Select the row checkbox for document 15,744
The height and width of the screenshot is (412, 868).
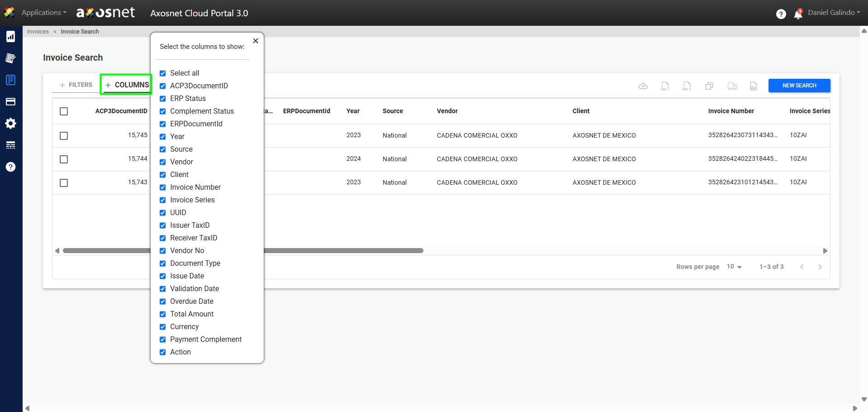(x=64, y=159)
